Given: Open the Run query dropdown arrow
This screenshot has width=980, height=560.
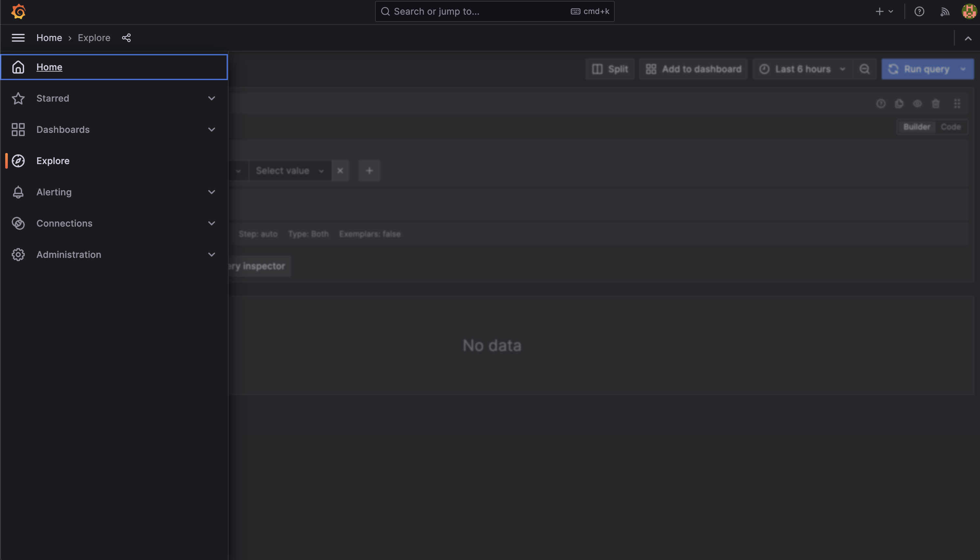Looking at the screenshot, I should 962,69.
